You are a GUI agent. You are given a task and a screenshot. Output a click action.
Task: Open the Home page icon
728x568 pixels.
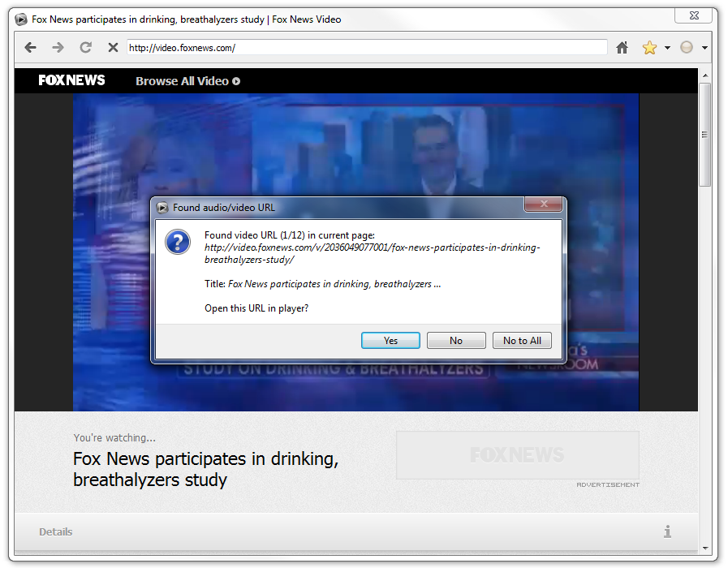[x=622, y=47]
